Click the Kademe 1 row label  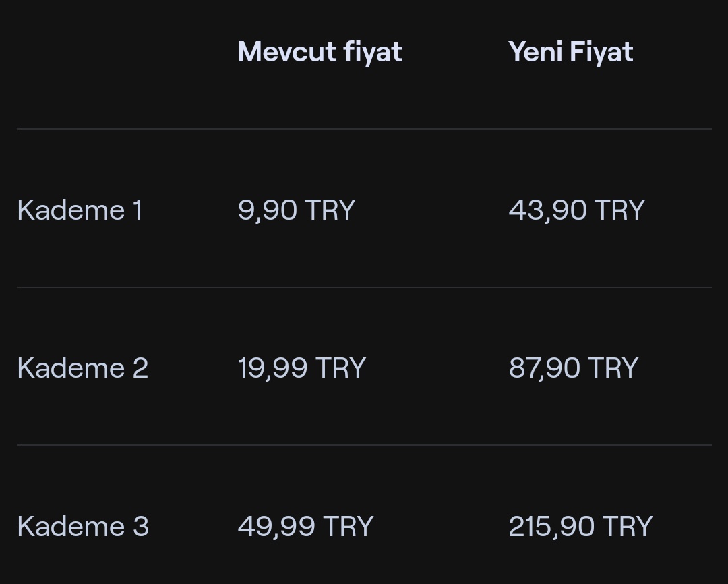80,210
